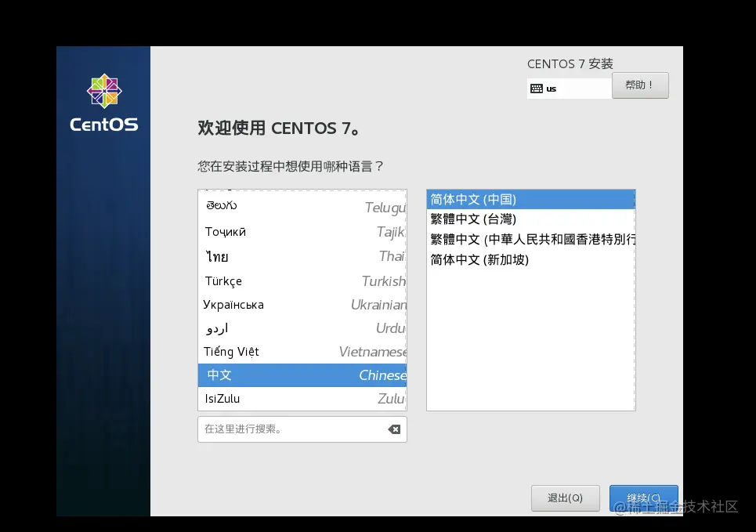Select IsiZulu (Zulu) in the language list
756x532 pixels.
[x=302, y=398]
